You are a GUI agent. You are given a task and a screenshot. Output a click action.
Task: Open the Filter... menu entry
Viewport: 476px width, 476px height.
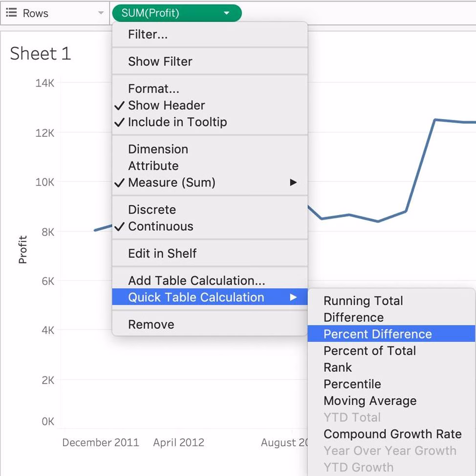click(148, 35)
